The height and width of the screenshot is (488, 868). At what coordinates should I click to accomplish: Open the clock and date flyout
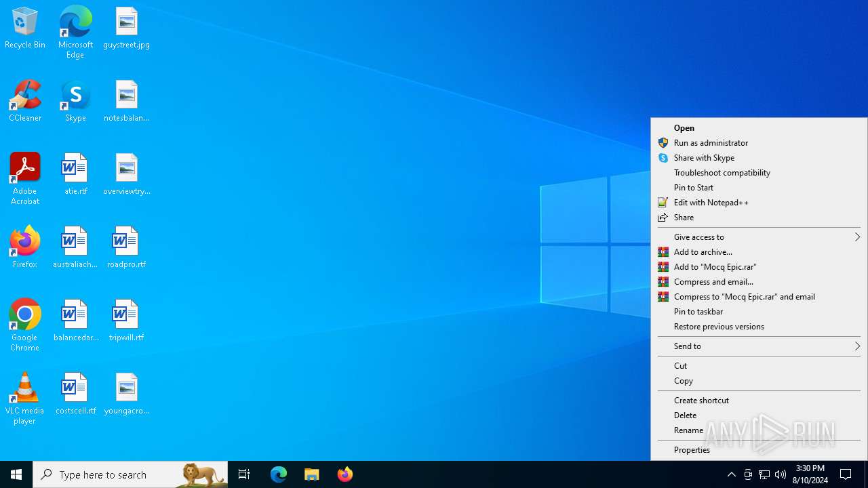pos(810,474)
